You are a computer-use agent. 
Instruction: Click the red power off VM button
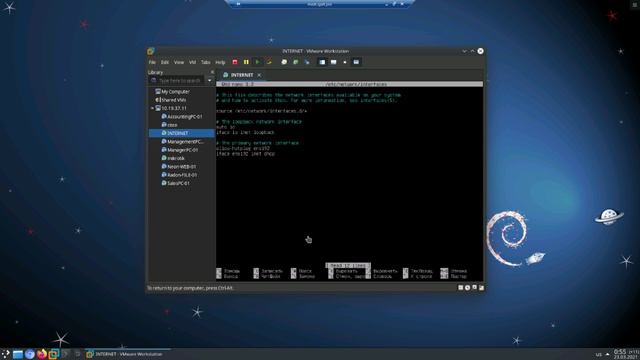tap(235, 62)
